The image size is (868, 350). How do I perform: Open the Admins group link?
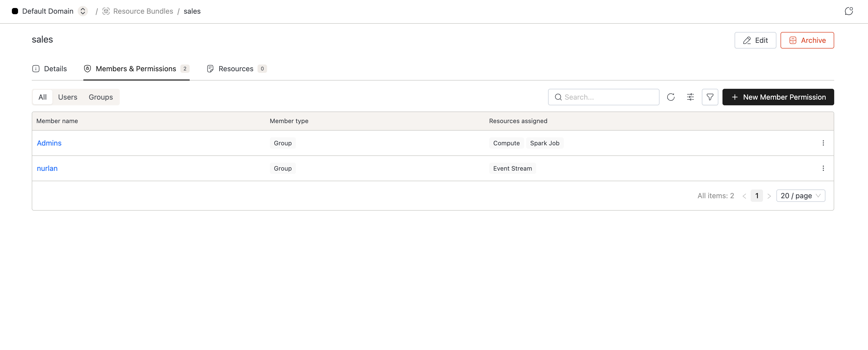(49, 143)
